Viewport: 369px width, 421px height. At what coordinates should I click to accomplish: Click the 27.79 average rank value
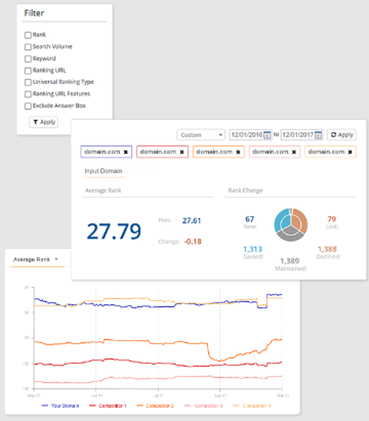click(x=114, y=231)
